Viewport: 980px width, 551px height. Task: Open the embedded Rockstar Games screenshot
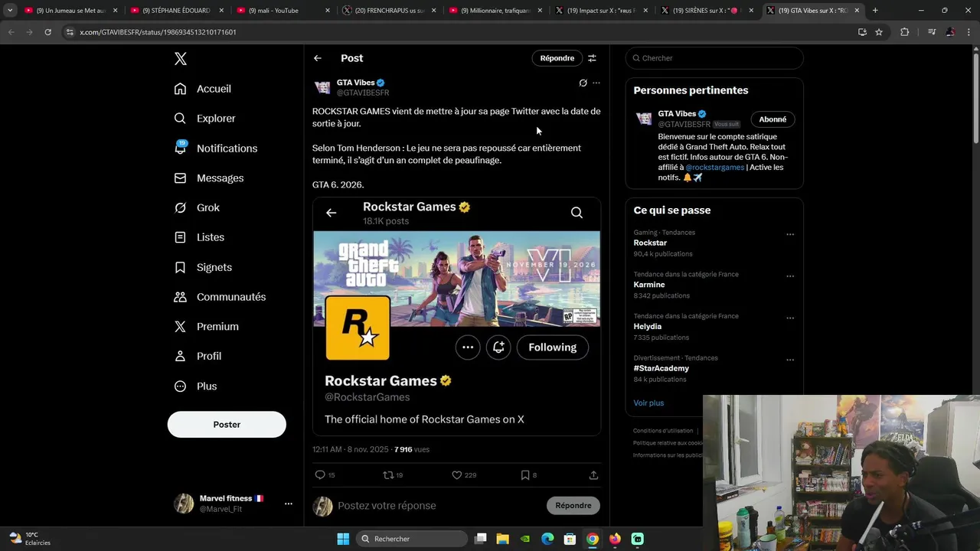(x=456, y=316)
